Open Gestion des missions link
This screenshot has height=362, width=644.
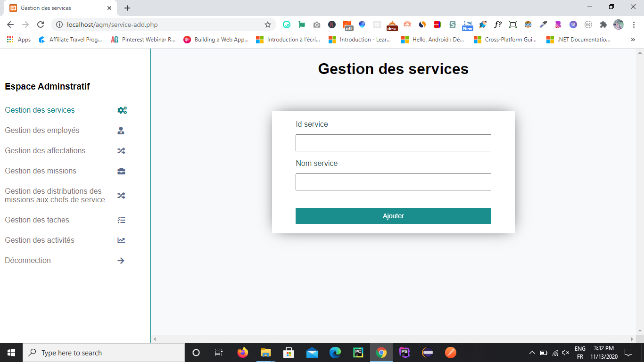point(41,171)
